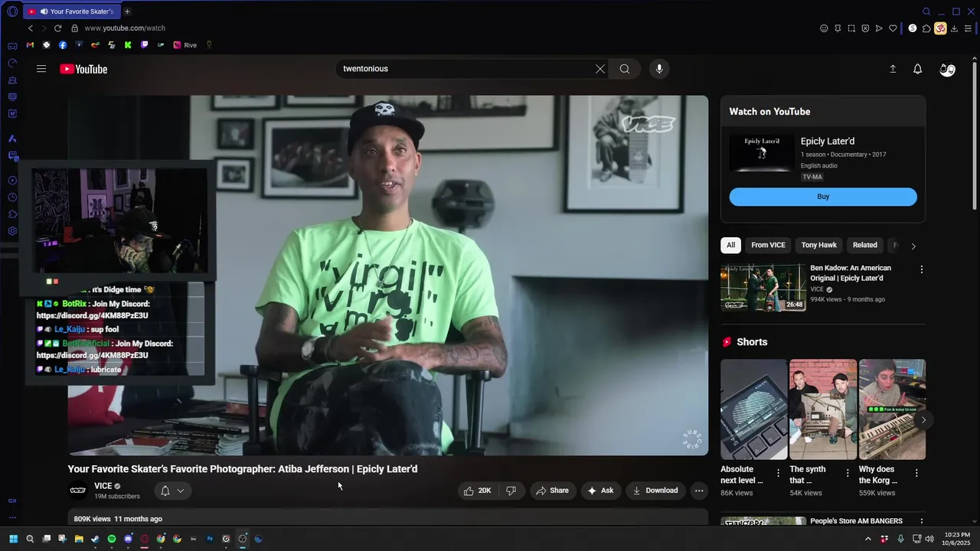The width and height of the screenshot is (980, 551).
Task: Buy Epicly Later'd on YouTube
Action: [823, 197]
